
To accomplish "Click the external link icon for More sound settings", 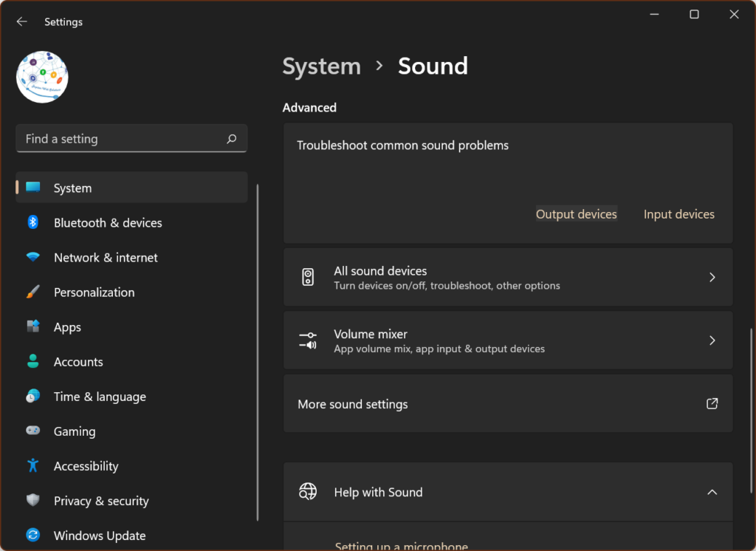I will (712, 403).
